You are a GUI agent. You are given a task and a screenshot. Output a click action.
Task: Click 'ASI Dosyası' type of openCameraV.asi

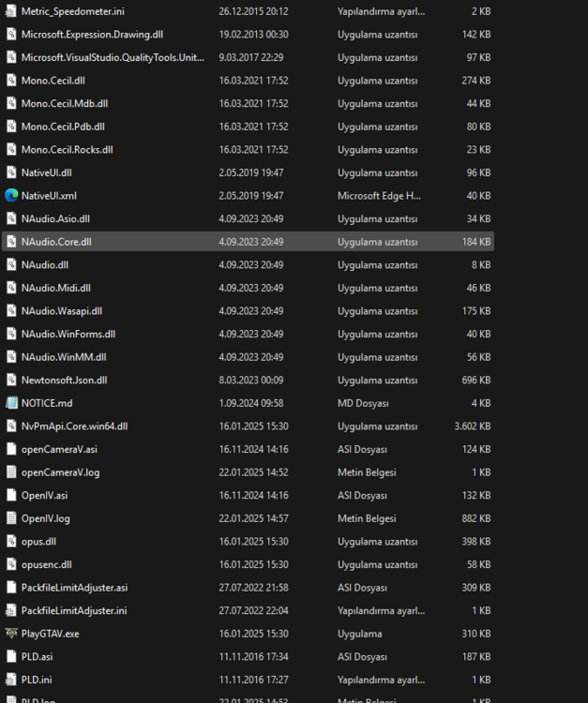(362, 449)
